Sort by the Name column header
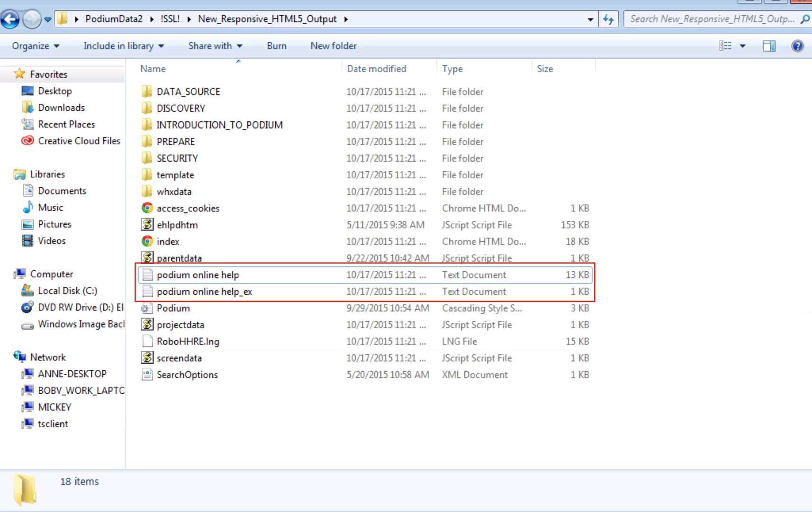 point(153,69)
